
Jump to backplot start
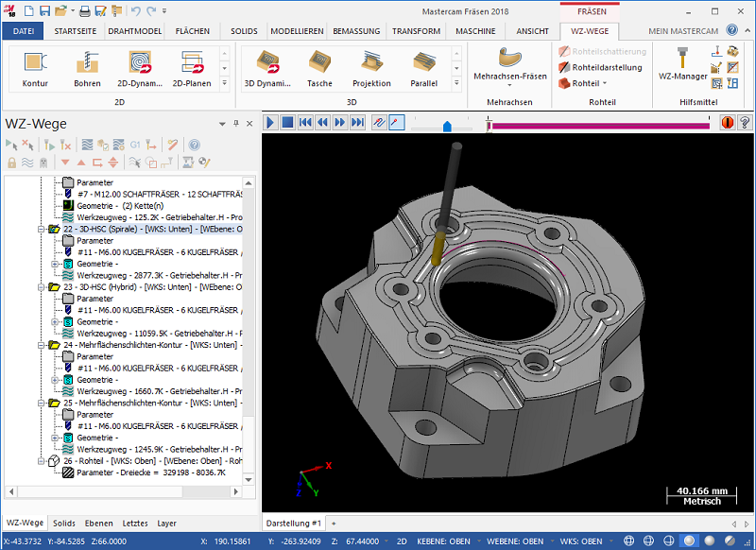pyautogui.click(x=304, y=123)
